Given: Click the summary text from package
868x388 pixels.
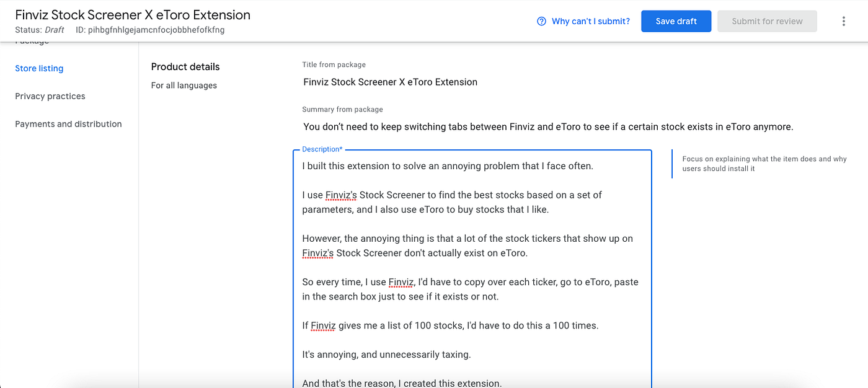Looking at the screenshot, I should tap(548, 126).
